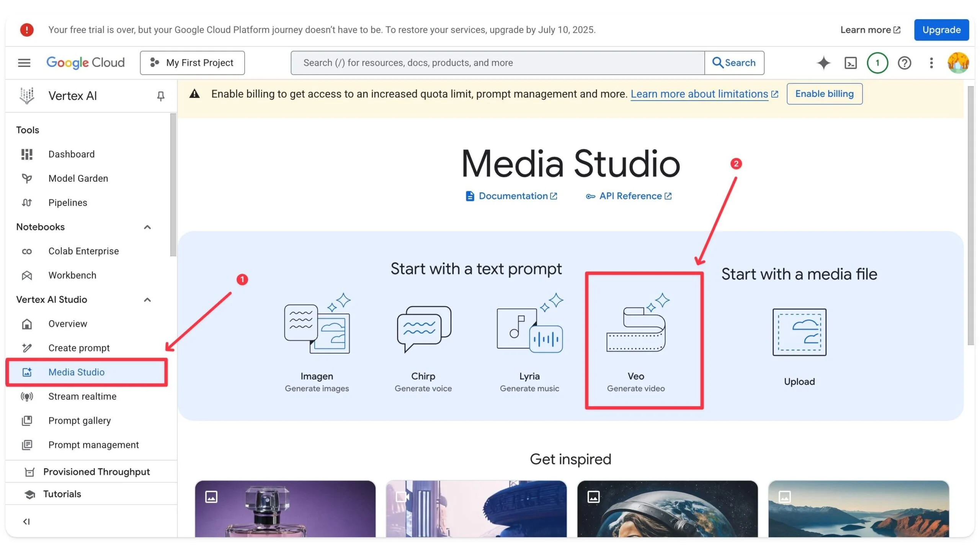Click the main page vertical scrollbar

[971, 215]
